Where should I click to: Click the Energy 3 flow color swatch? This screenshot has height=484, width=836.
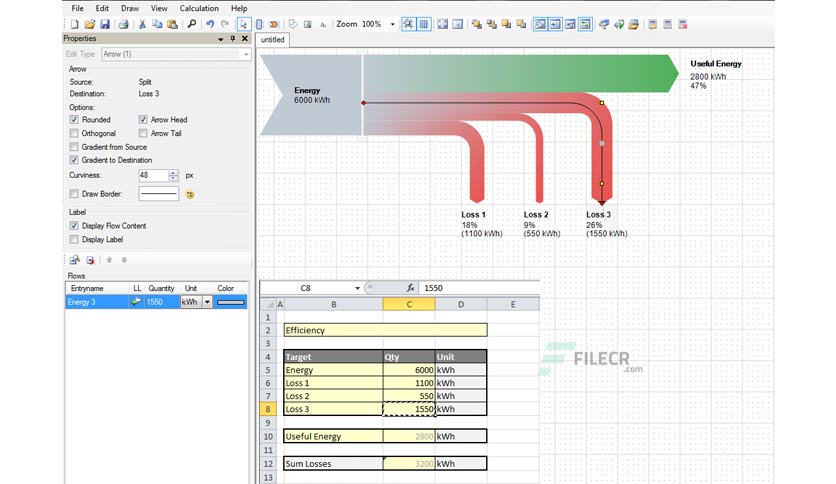click(x=231, y=302)
